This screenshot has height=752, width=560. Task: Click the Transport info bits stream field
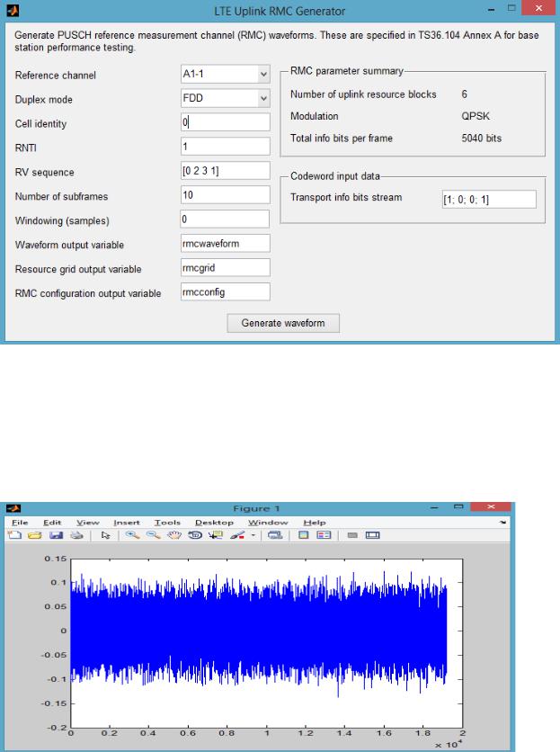point(489,199)
